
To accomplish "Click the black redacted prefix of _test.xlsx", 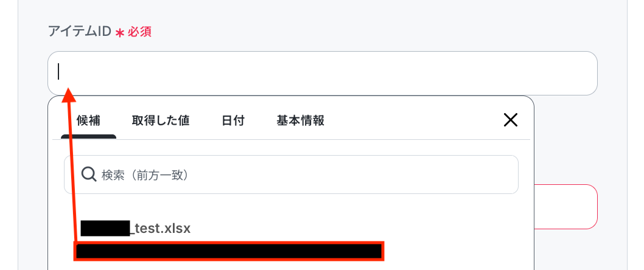I will (x=105, y=228).
